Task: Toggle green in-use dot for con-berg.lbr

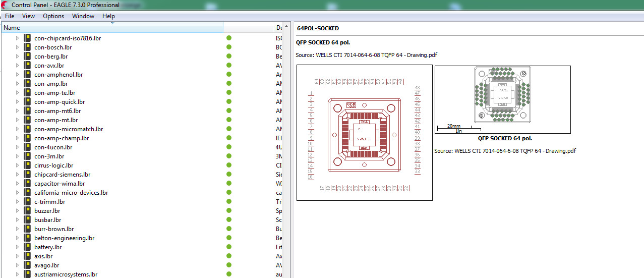Action: pos(229,57)
